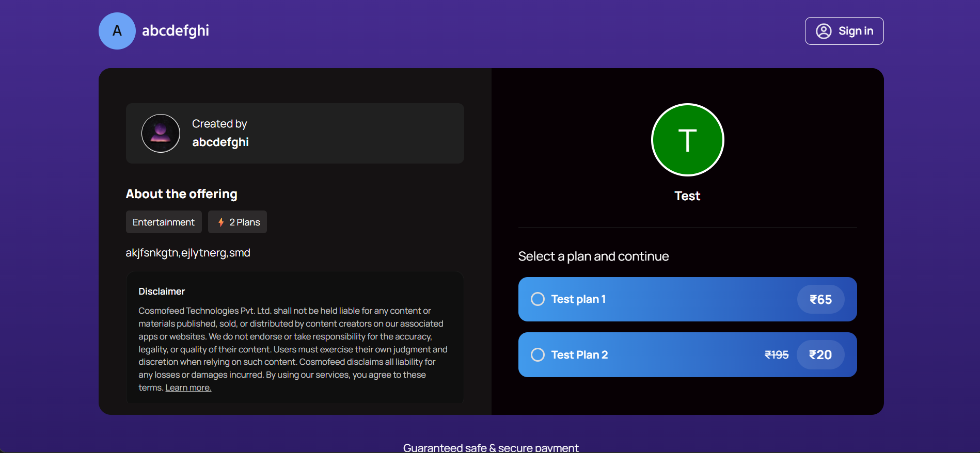Click the ₹20 discounted price badge
980x453 pixels.
pos(820,355)
